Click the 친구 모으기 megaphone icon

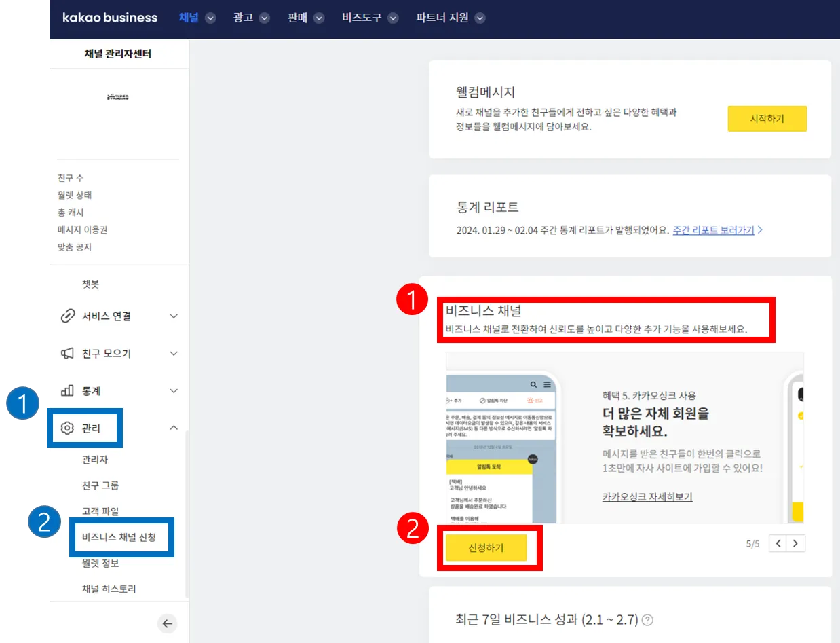[67, 353]
